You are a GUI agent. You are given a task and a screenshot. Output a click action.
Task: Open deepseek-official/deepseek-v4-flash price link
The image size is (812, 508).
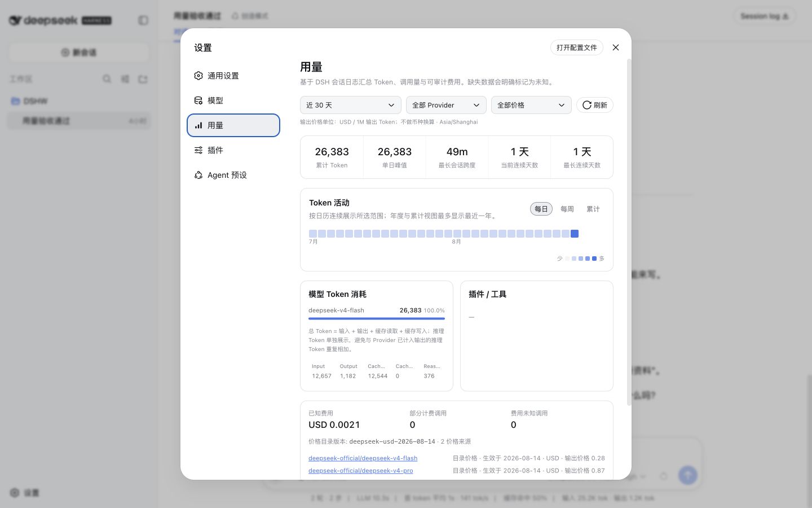tap(363, 458)
